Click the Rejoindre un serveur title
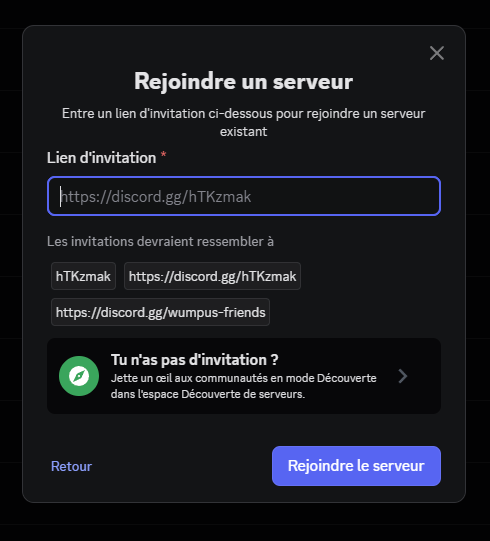This screenshot has width=490, height=541. click(244, 81)
